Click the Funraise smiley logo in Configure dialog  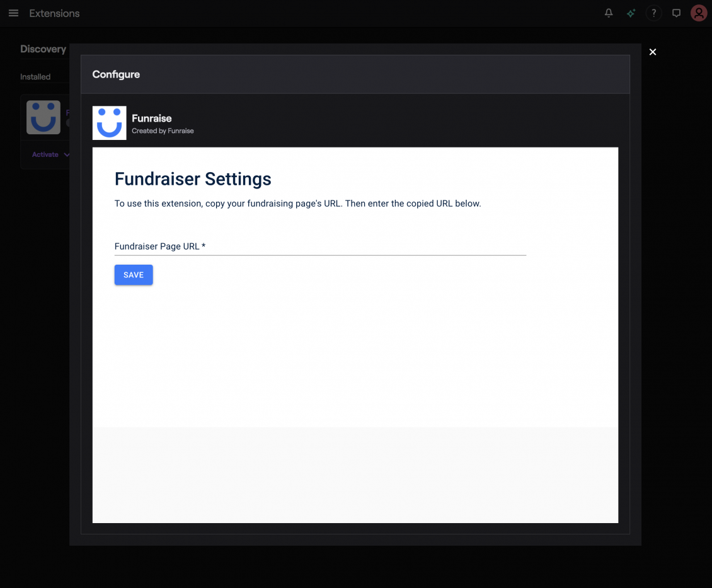pos(109,122)
